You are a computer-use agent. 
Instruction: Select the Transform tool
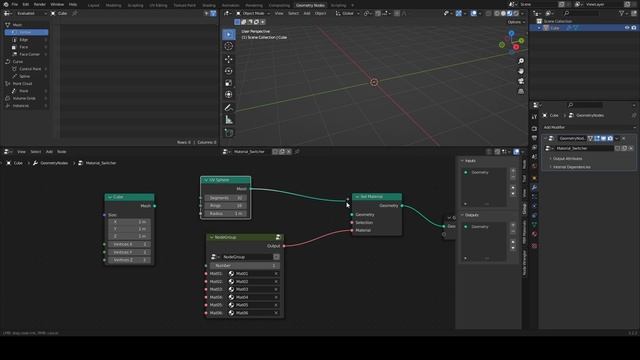pos(229,95)
